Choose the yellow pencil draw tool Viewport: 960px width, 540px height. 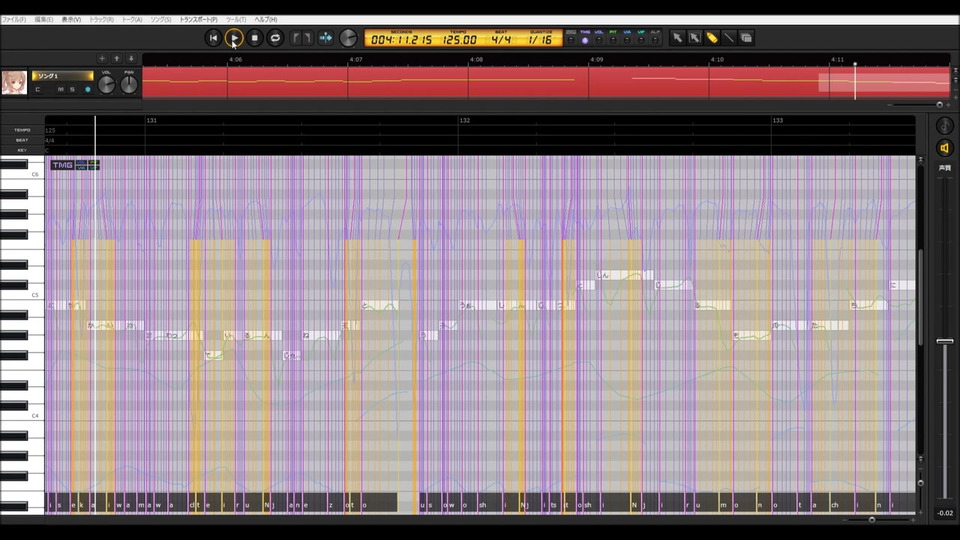point(711,38)
